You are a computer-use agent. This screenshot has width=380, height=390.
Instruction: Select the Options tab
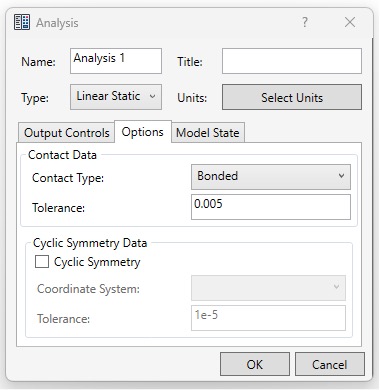pos(143,132)
